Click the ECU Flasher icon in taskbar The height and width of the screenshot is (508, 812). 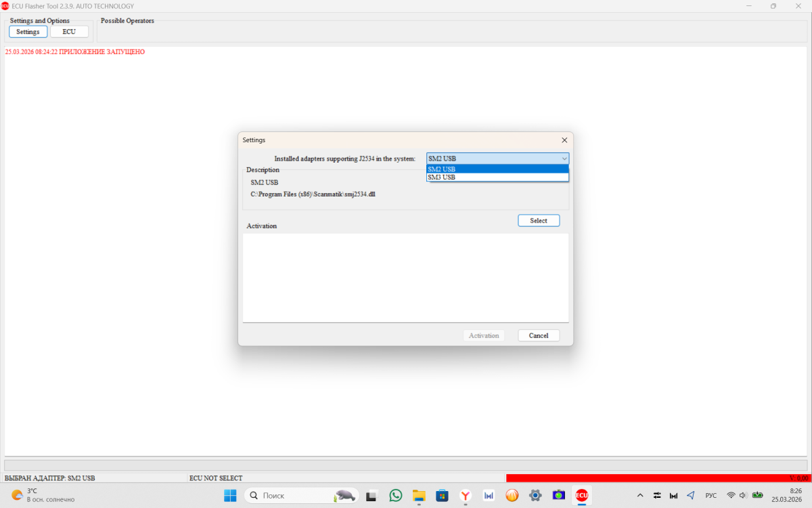[581, 495]
